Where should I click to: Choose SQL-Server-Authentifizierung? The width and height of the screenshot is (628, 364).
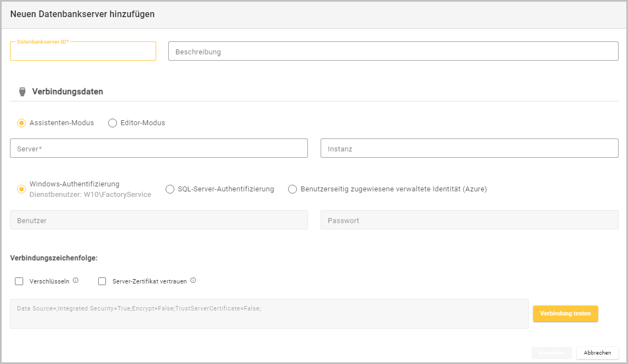tap(170, 189)
